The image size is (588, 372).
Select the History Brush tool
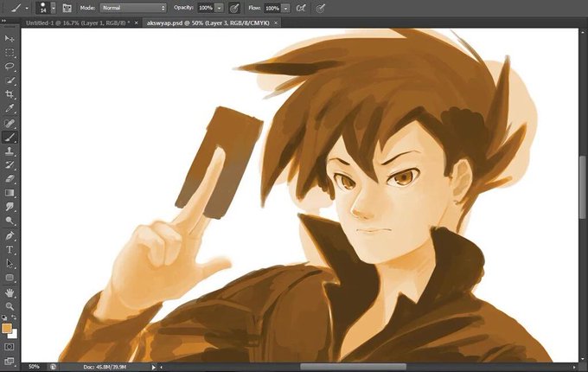pos(10,165)
